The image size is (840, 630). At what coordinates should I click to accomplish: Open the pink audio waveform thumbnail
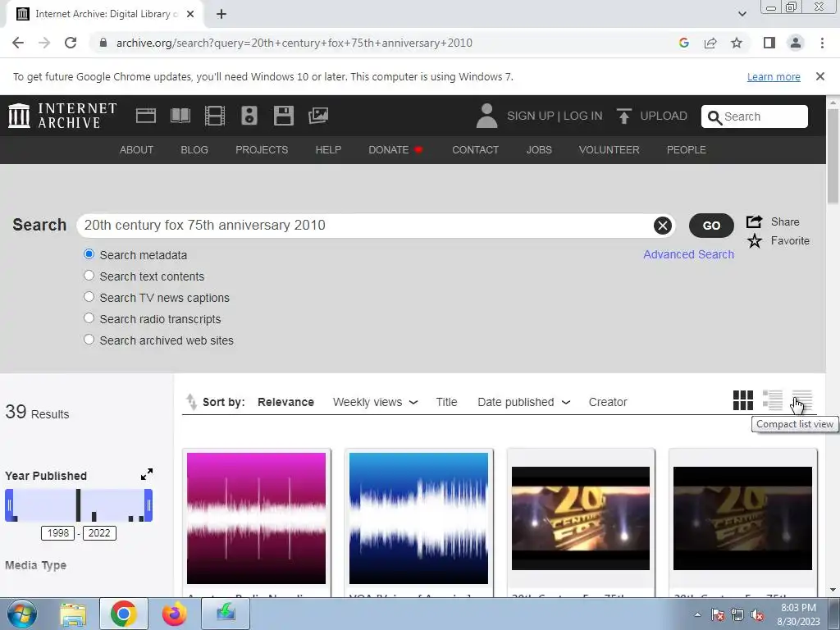(256, 518)
